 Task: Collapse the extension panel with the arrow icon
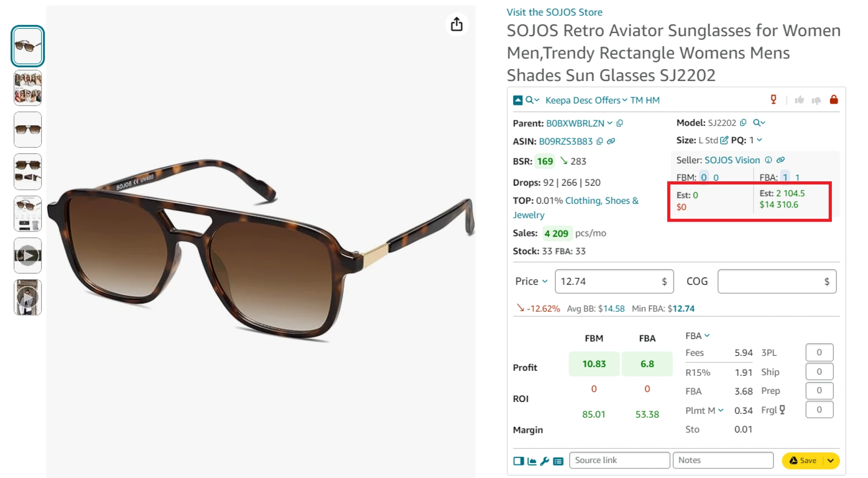click(x=517, y=100)
